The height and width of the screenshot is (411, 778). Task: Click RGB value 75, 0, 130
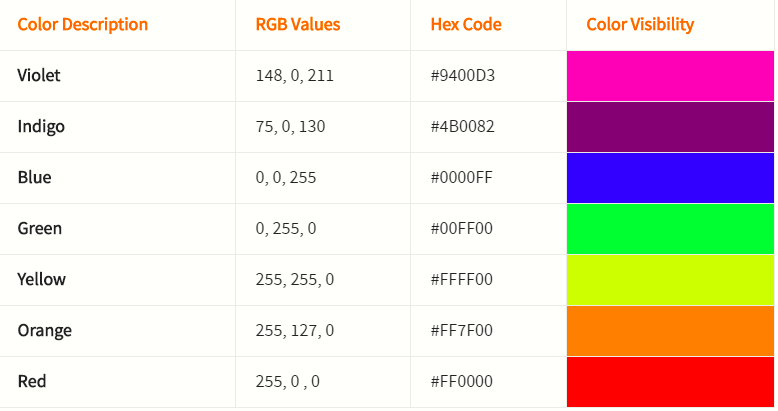(x=290, y=127)
